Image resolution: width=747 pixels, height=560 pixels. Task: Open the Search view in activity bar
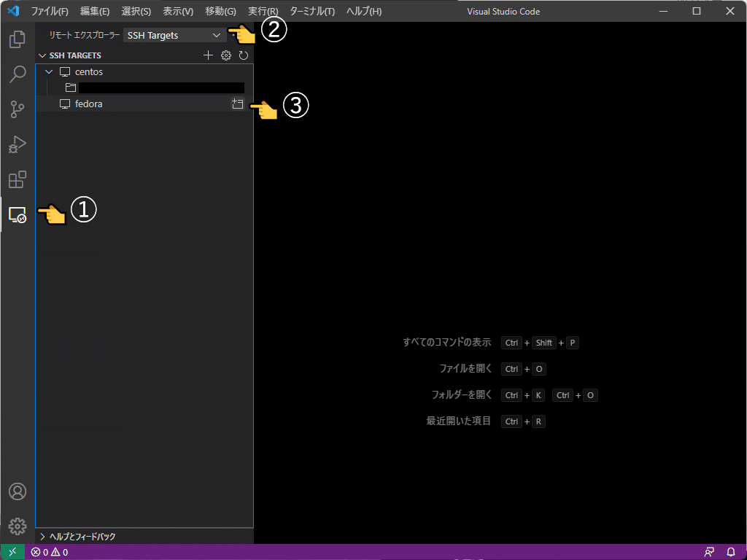(x=18, y=74)
